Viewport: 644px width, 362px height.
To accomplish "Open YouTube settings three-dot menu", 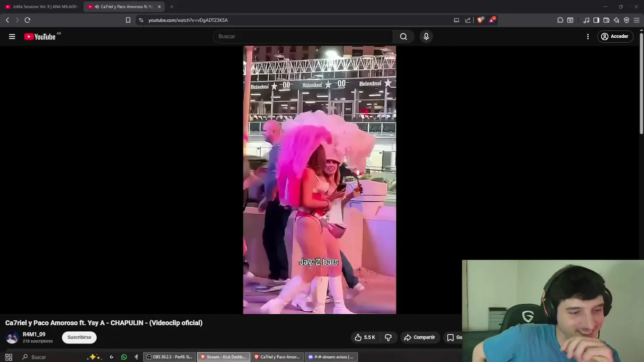I will [x=588, y=36].
